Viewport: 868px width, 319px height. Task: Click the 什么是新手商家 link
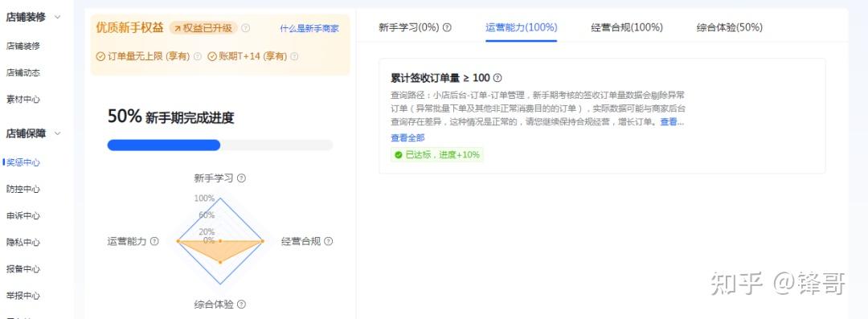pyautogui.click(x=309, y=29)
